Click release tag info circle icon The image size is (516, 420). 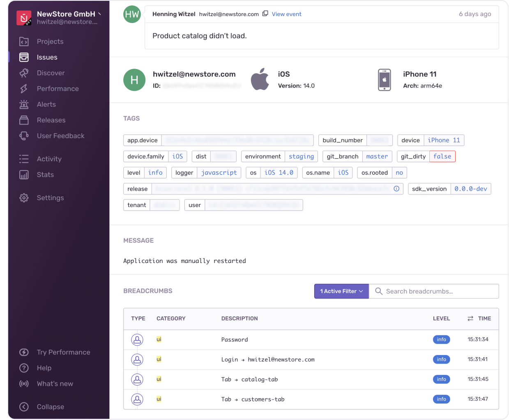coord(396,189)
